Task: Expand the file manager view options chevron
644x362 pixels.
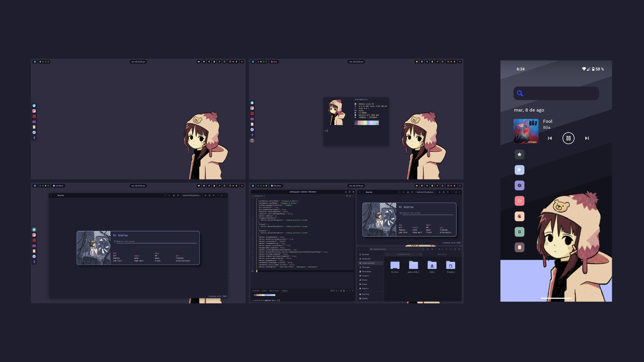Action: (x=442, y=249)
